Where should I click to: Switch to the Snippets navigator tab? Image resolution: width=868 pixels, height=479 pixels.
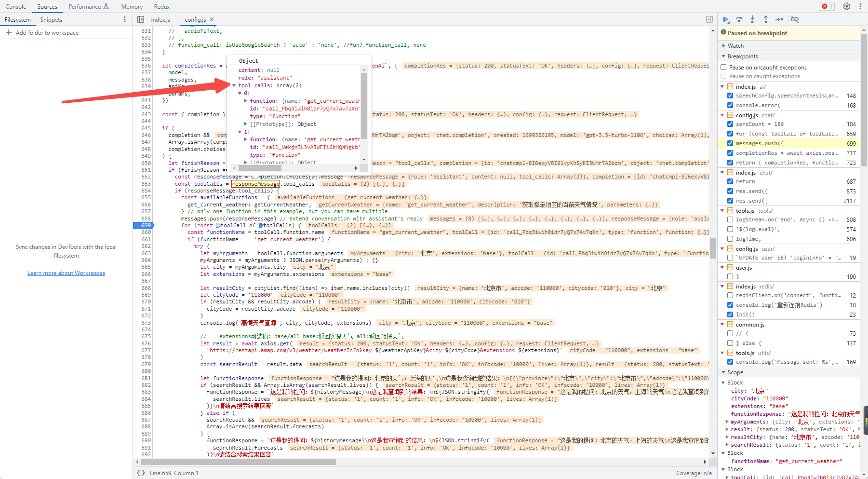[51, 19]
